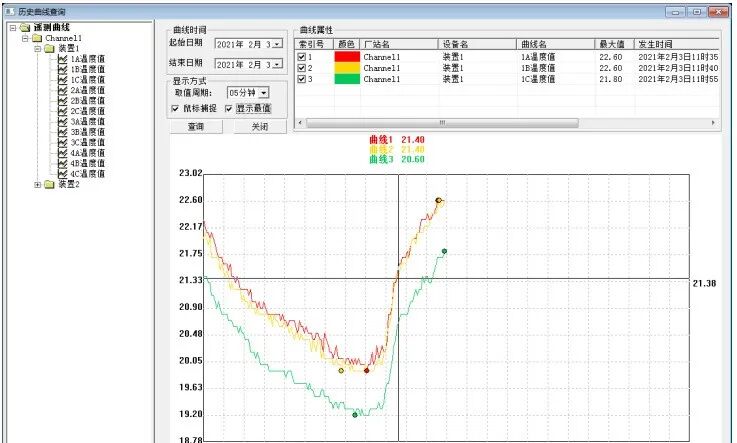Viewport: 737px width, 443px height.
Task: Expand the 装置2 tree node
Action: pos(38,185)
